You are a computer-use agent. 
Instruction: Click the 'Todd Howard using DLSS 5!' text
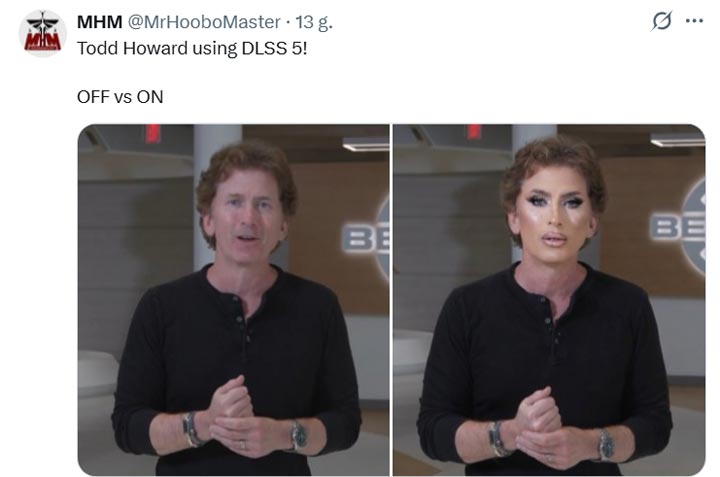pyautogui.click(x=192, y=48)
